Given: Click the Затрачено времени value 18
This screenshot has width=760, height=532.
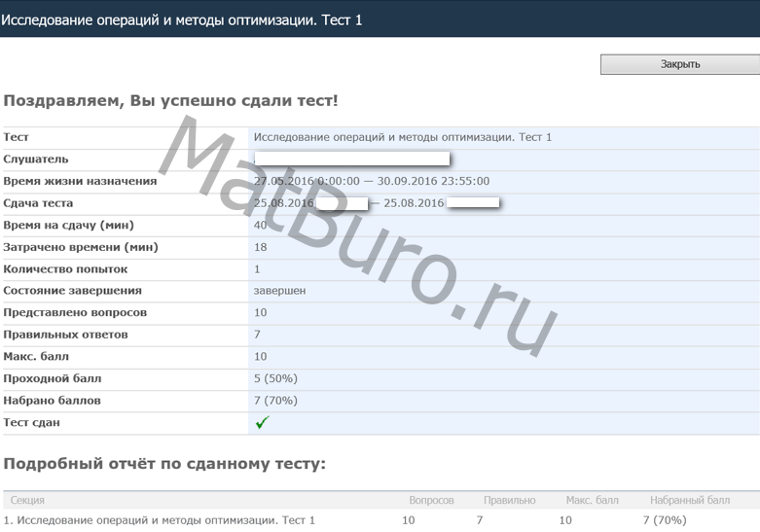Looking at the screenshot, I should [260, 247].
